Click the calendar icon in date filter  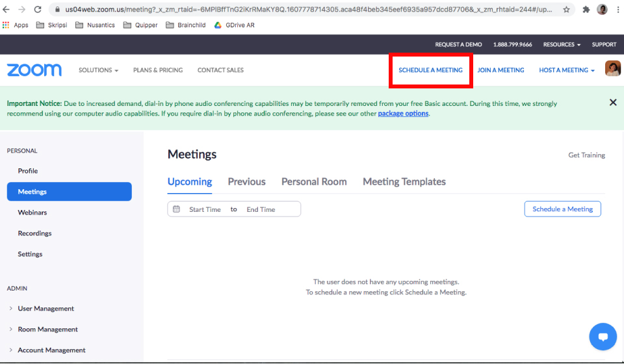(176, 209)
